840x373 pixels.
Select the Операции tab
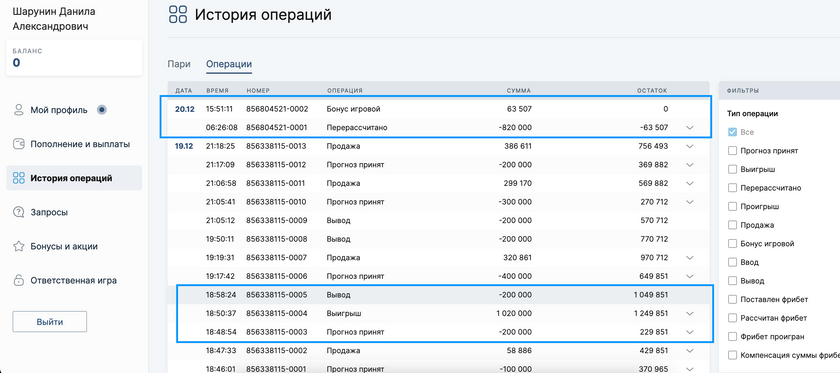coord(229,64)
